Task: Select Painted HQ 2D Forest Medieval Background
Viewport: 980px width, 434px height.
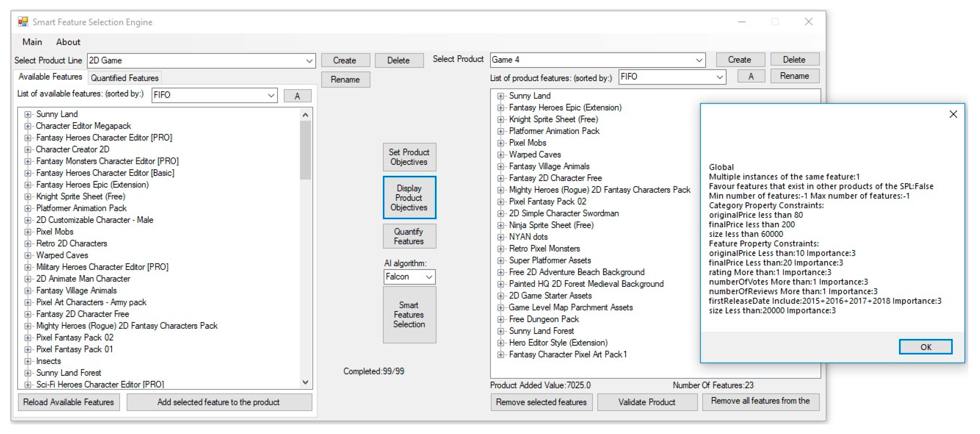Action: click(x=586, y=284)
